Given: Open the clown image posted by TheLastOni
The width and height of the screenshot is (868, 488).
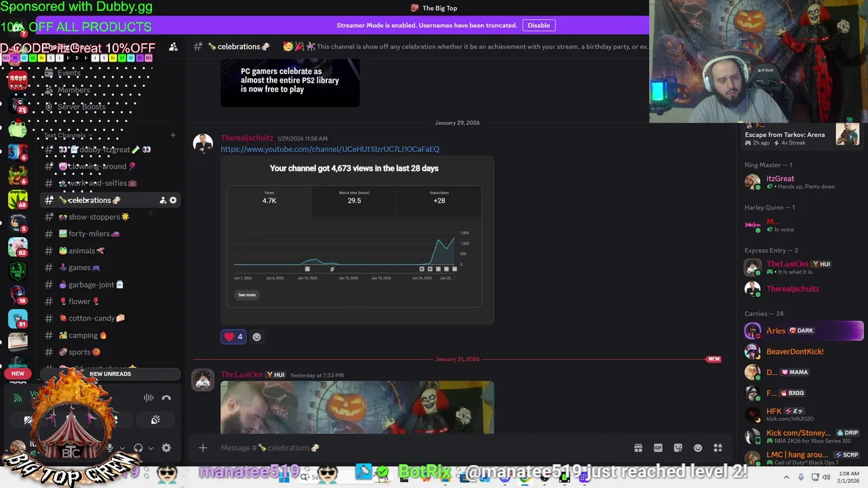Looking at the screenshot, I should (x=357, y=407).
